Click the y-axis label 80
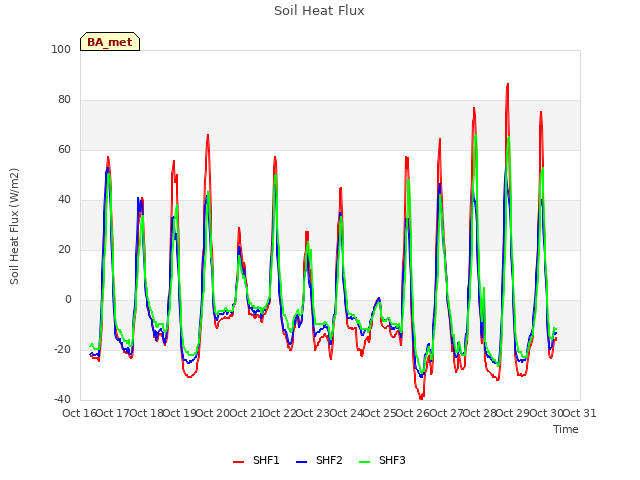The height and width of the screenshot is (480, 640). pos(64,100)
